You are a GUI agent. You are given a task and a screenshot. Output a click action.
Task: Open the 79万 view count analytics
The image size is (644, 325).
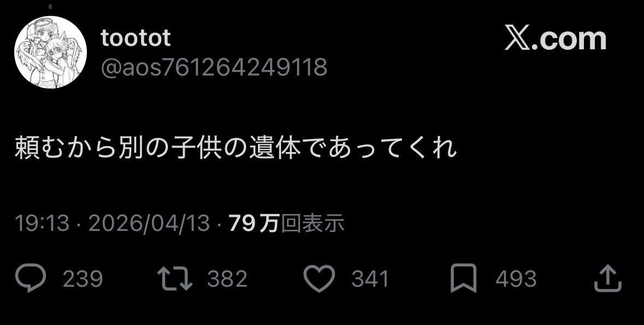[255, 224]
